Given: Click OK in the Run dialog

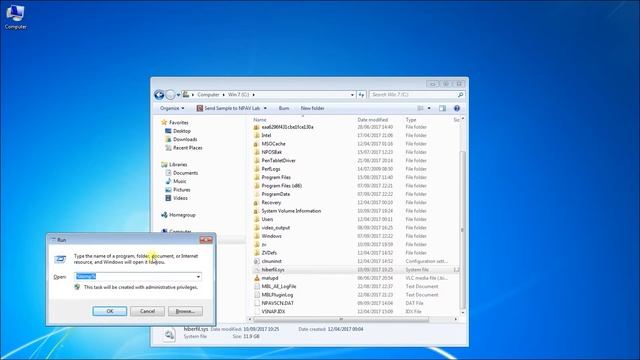Looking at the screenshot, I should pyautogui.click(x=110, y=311).
